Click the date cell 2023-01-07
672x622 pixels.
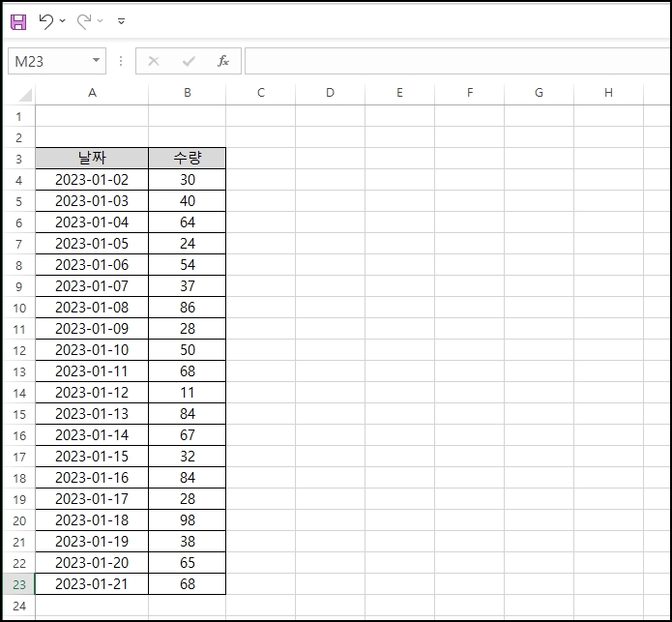tap(92, 286)
